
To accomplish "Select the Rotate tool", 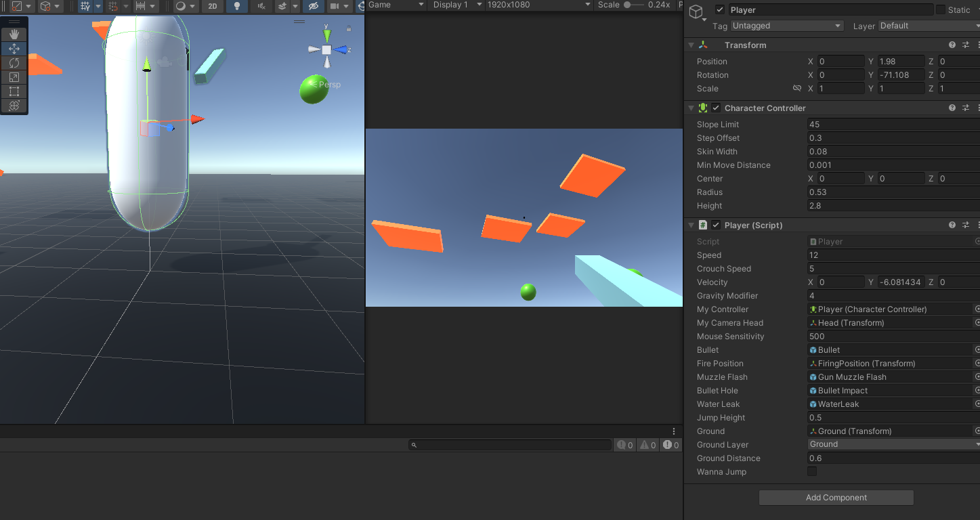I will 14,63.
